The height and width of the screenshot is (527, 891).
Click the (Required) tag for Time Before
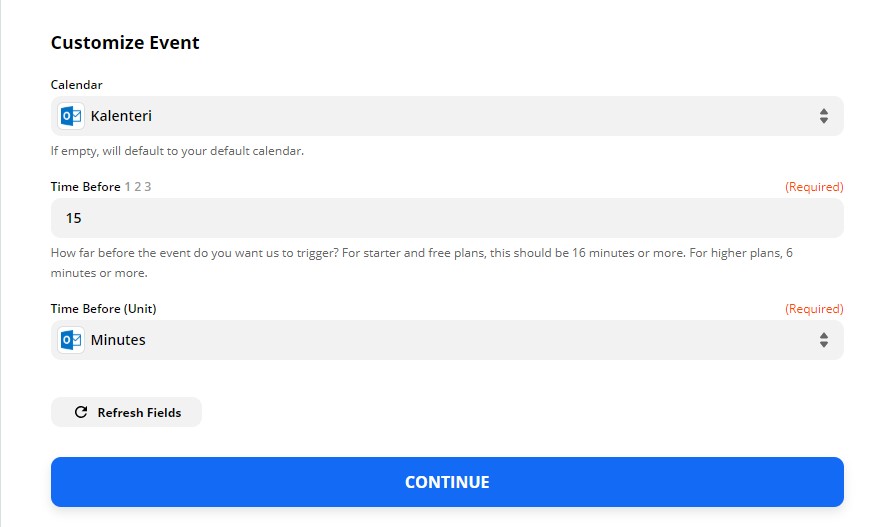pos(814,186)
